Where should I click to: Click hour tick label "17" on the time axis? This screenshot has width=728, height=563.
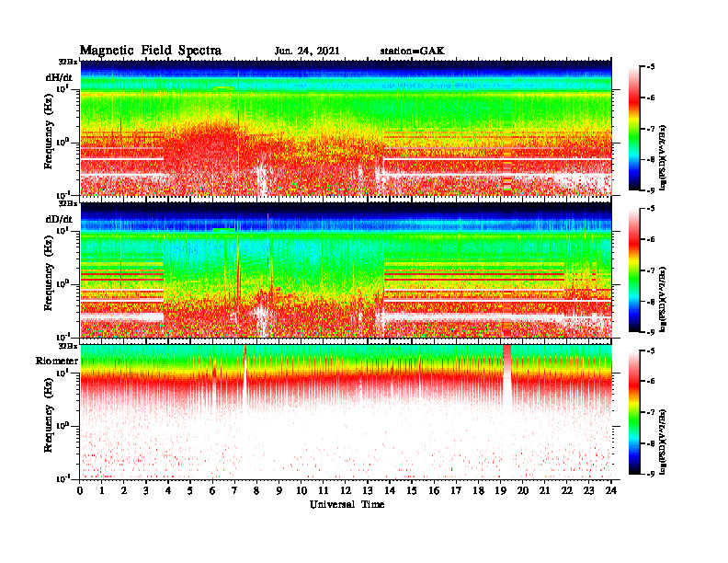tap(457, 490)
